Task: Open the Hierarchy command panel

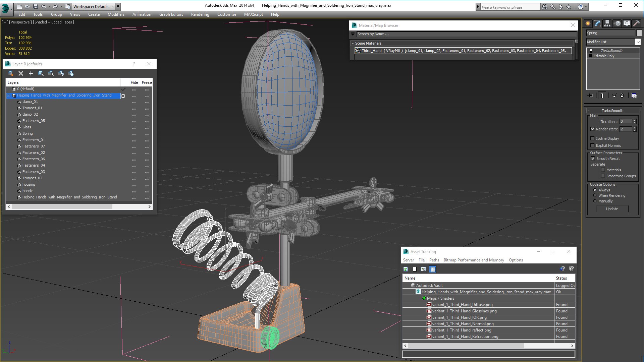Action: [x=607, y=23]
